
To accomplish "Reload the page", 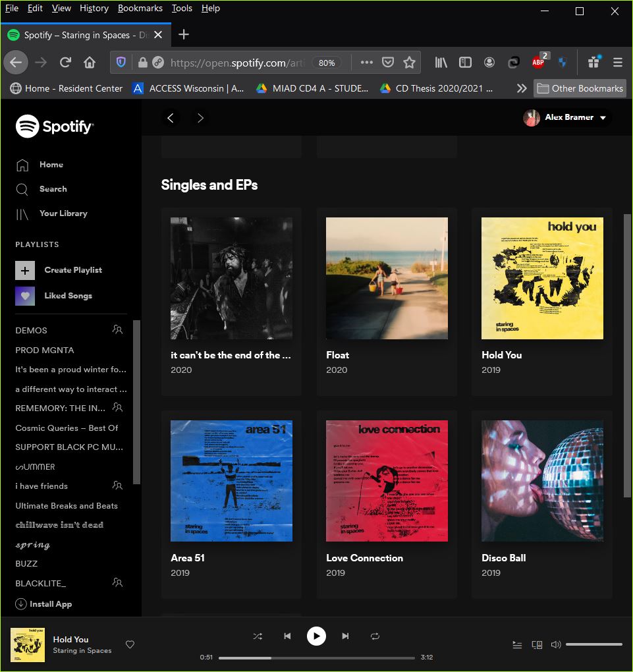I will pos(65,63).
